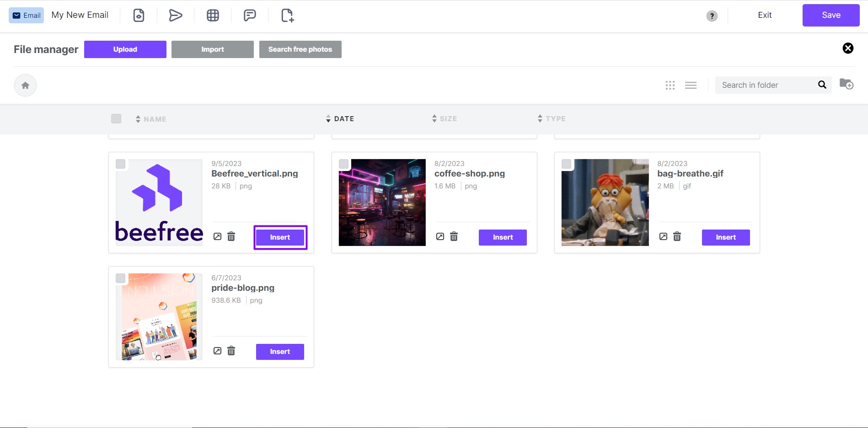This screenshot has width=868, height=428.
Task: Edit coffee-shop.png image icon
Action: pos(440,236)
